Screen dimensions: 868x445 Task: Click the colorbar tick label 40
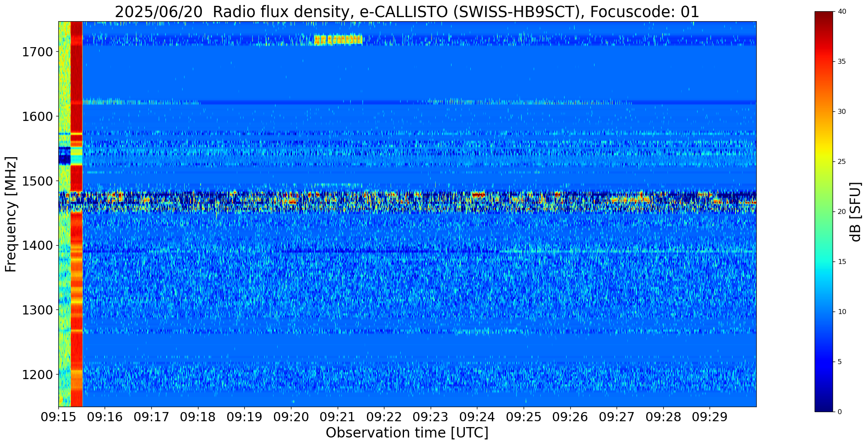842,12
